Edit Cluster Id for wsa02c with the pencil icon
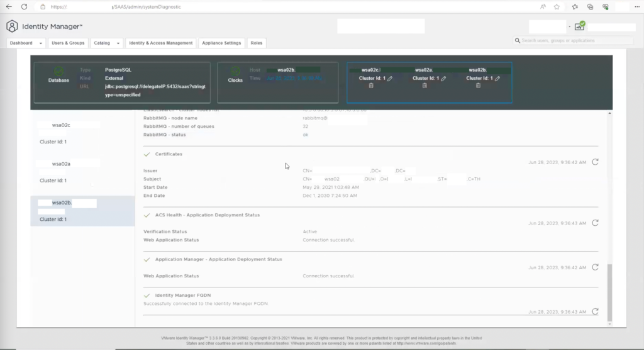This screenshot has height=351, width=644. [390, 78]
